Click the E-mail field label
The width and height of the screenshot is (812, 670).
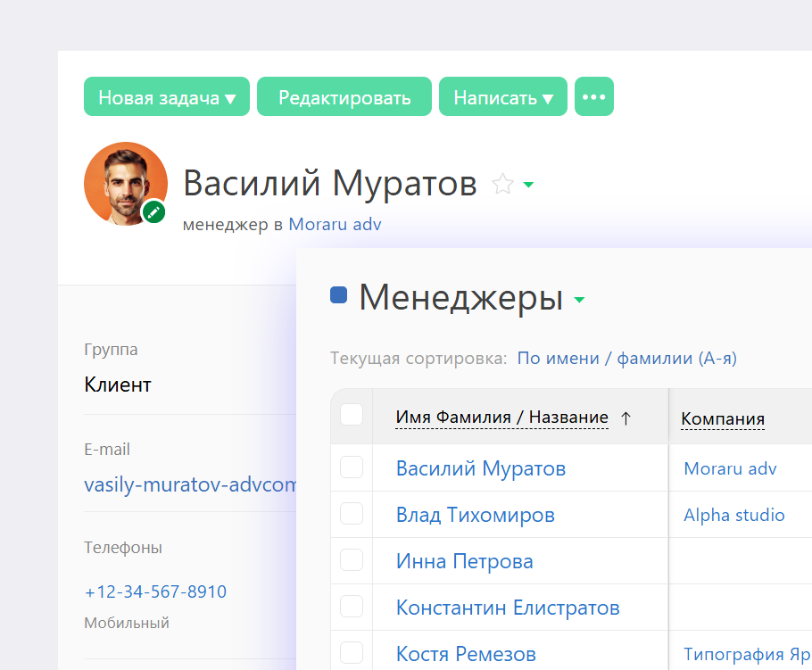(x=107, y=450)
